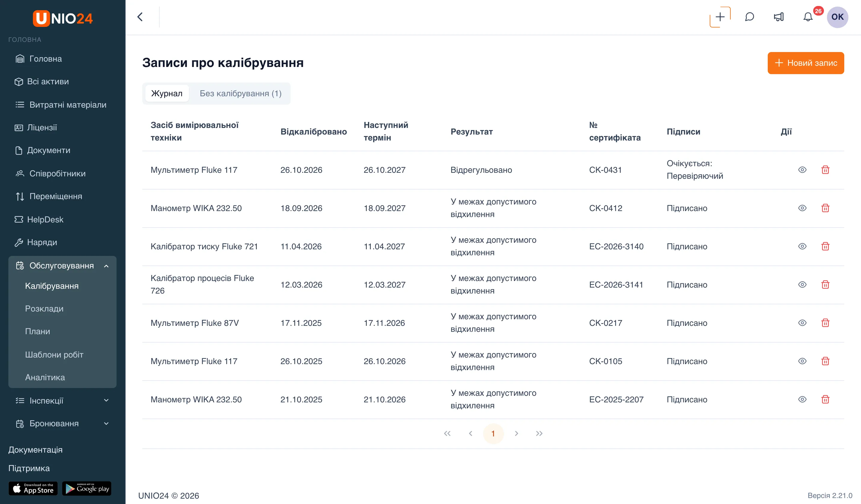
Task: View the СК-0105 calibration record
Action: [x=802, y=361]
